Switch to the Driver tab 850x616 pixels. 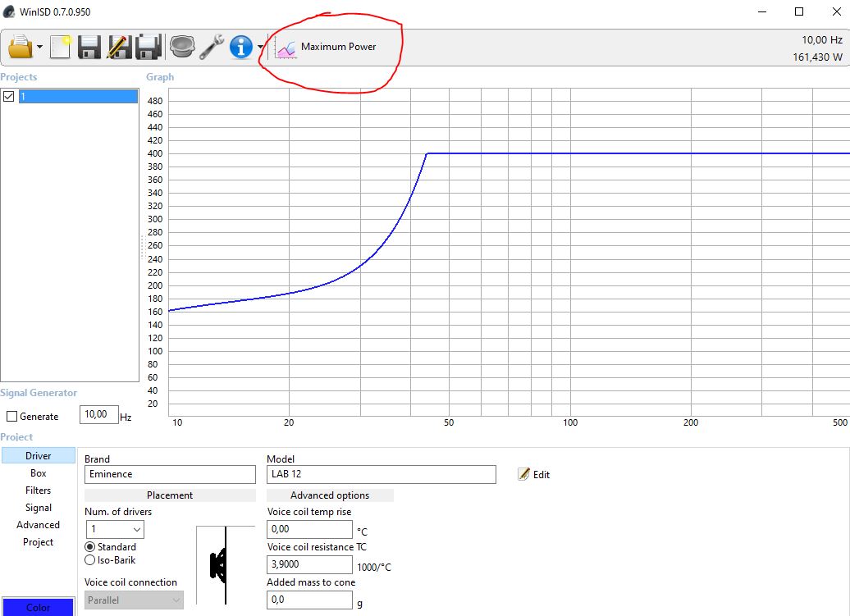(x=38, y=455)
